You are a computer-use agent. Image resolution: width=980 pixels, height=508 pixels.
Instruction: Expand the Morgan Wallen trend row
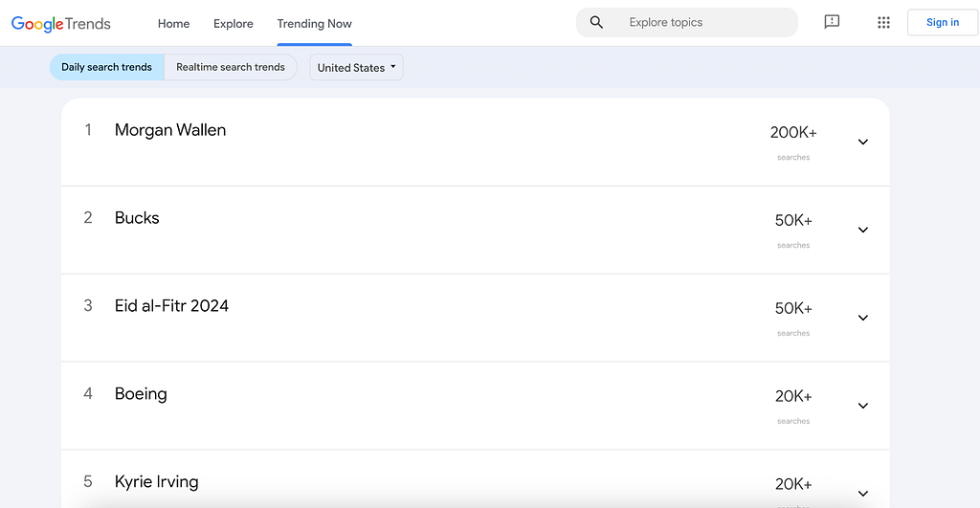tap(863, 142)
